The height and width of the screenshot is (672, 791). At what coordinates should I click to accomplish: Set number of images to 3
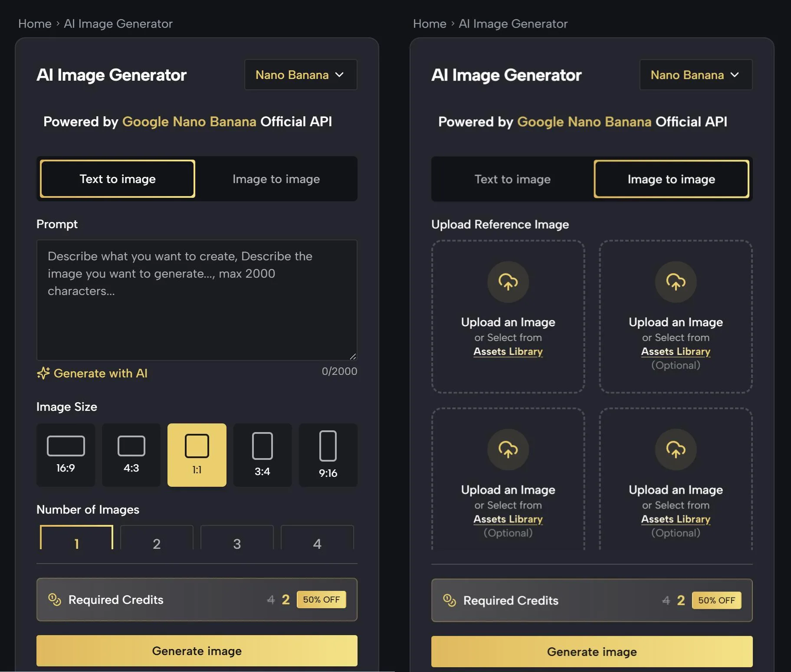pyautogui.click(x=237, y=538)
